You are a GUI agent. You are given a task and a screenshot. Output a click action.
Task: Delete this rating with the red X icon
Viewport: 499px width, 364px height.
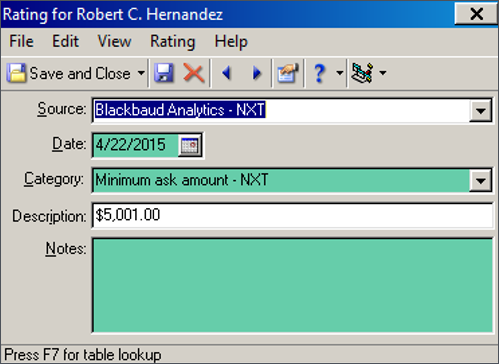click(x=194, y=73)
